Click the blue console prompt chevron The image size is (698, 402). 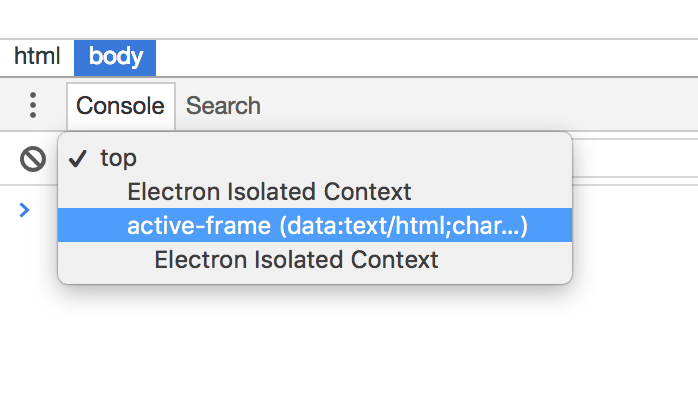tap(25, 209)
